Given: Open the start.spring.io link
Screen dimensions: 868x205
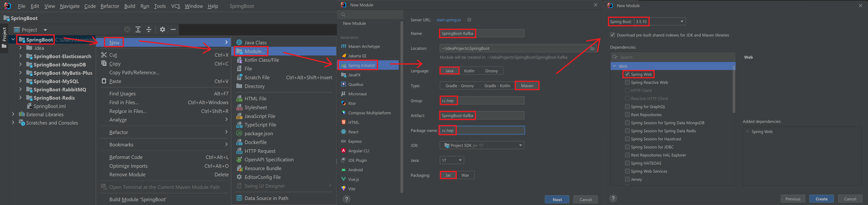Looking at the screenshot, I should click(448, 20).
